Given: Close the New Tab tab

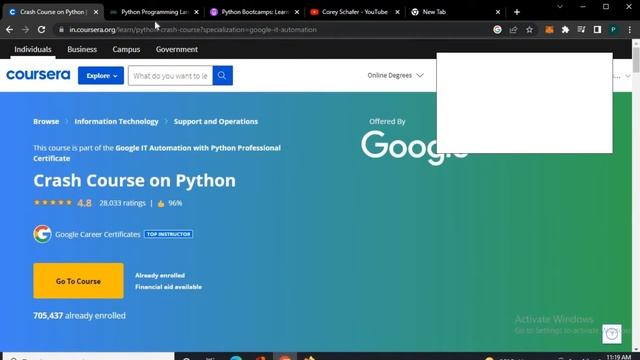Looking at the screenshot, I should [498, 12].
